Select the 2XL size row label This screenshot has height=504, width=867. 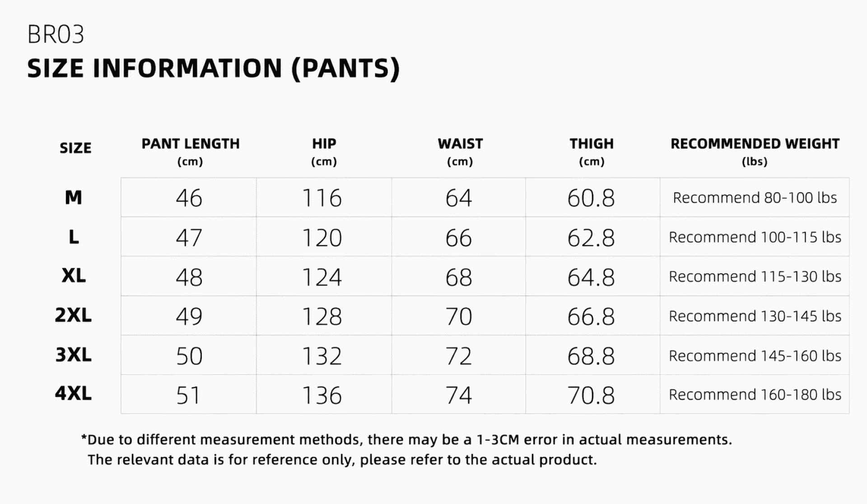[73, 315]
